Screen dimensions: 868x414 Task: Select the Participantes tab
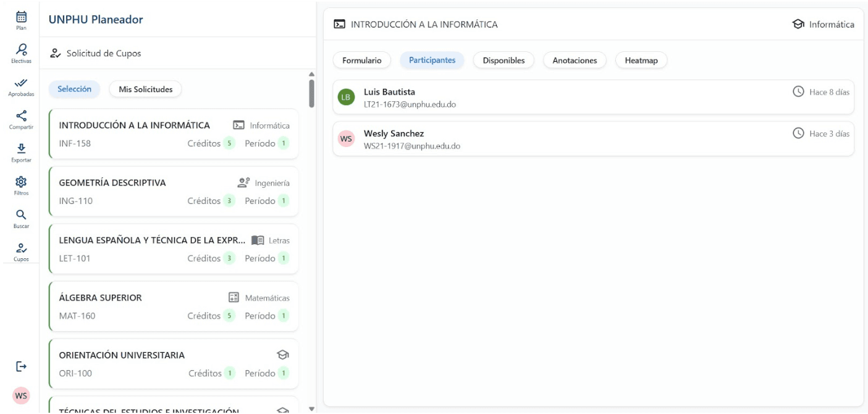(x=432, y=60)
